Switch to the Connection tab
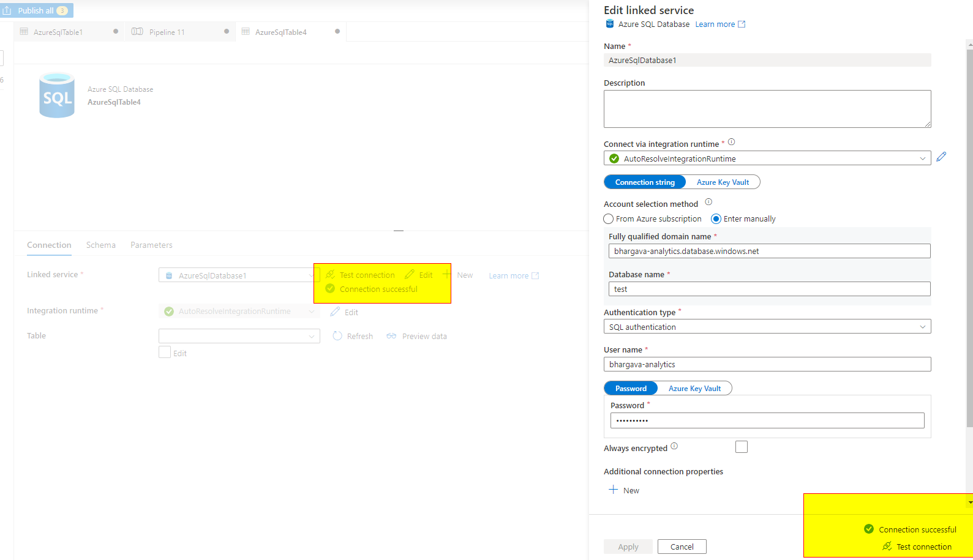 point(49,245)
